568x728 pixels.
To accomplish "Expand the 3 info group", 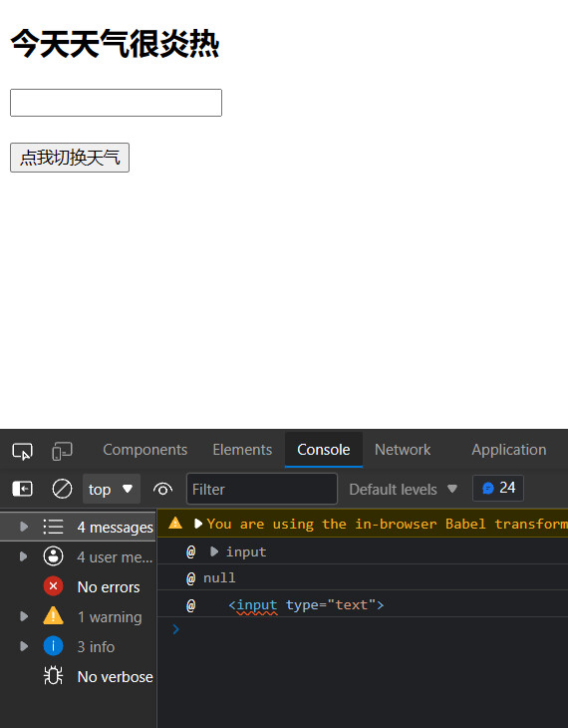I will pos(24,646).
